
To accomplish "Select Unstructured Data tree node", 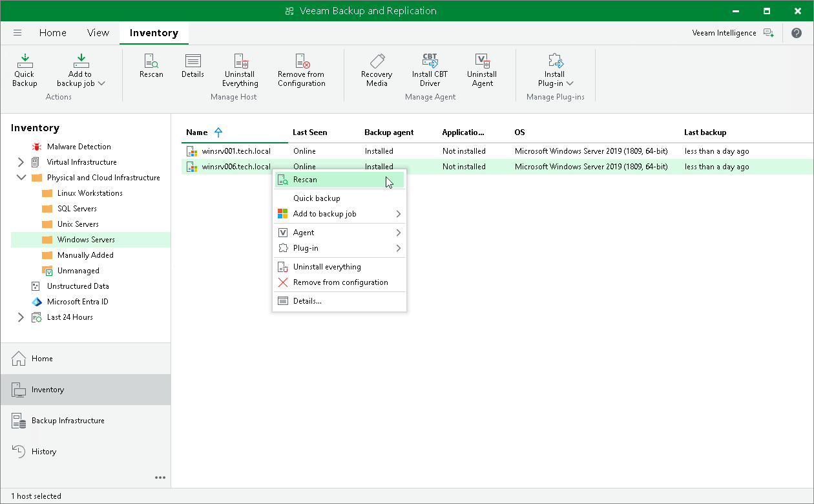I will click(x=78, y=286).
